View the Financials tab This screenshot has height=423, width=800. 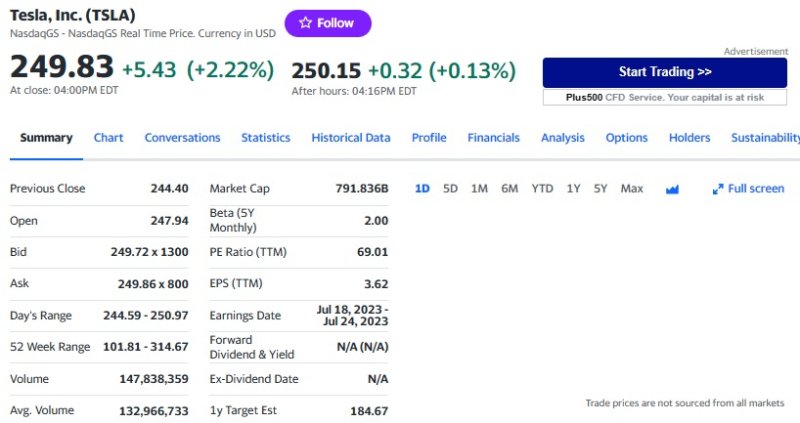point(493,138)
